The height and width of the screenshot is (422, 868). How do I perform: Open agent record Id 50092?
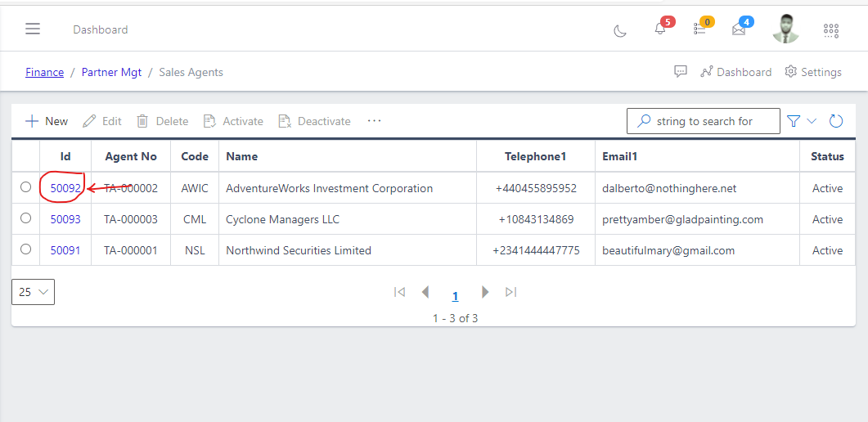pos(65,188)
